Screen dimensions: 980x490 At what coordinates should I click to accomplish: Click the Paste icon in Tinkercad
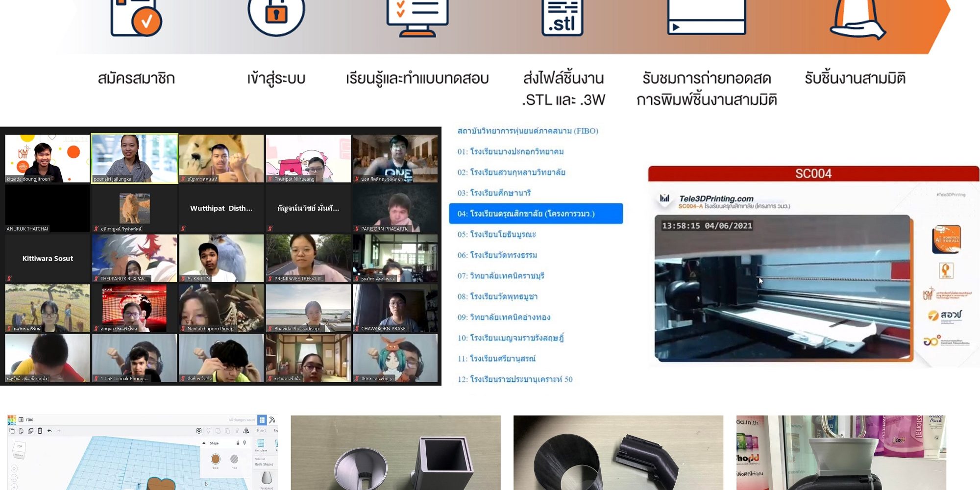[21, 431]
